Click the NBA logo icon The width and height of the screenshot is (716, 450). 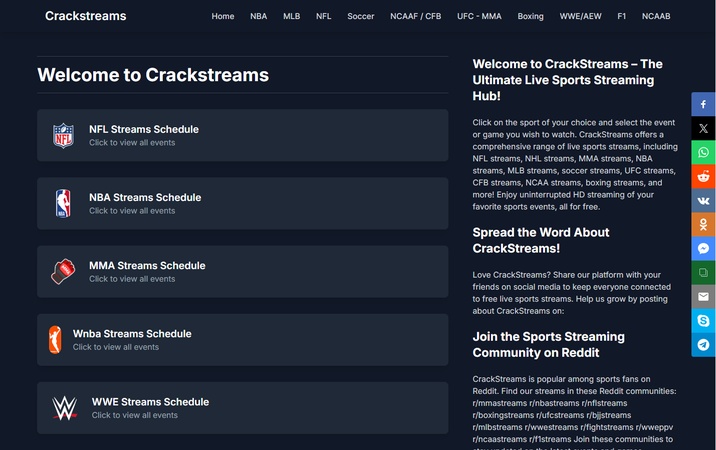click(63, 203)
